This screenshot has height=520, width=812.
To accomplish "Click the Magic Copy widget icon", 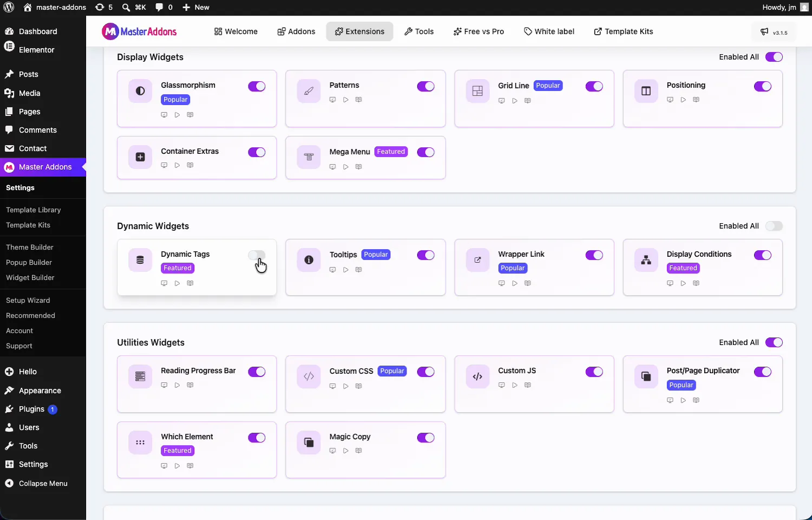I will coord(309,443).
